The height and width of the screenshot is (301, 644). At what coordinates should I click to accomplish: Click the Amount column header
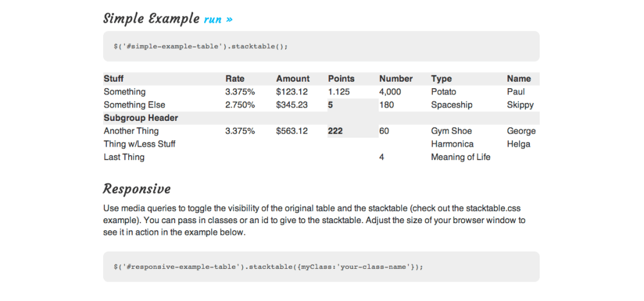click(292, 78)
